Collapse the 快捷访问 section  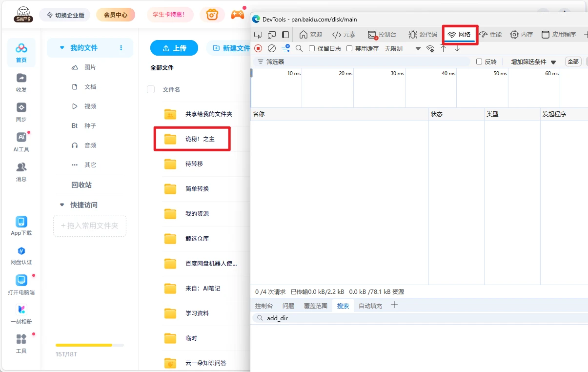pos(62,205)
